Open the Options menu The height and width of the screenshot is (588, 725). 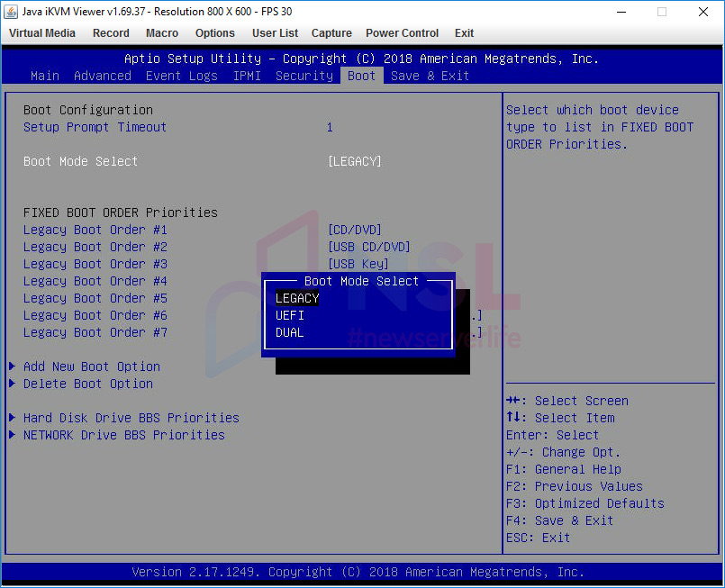[215, 33]
